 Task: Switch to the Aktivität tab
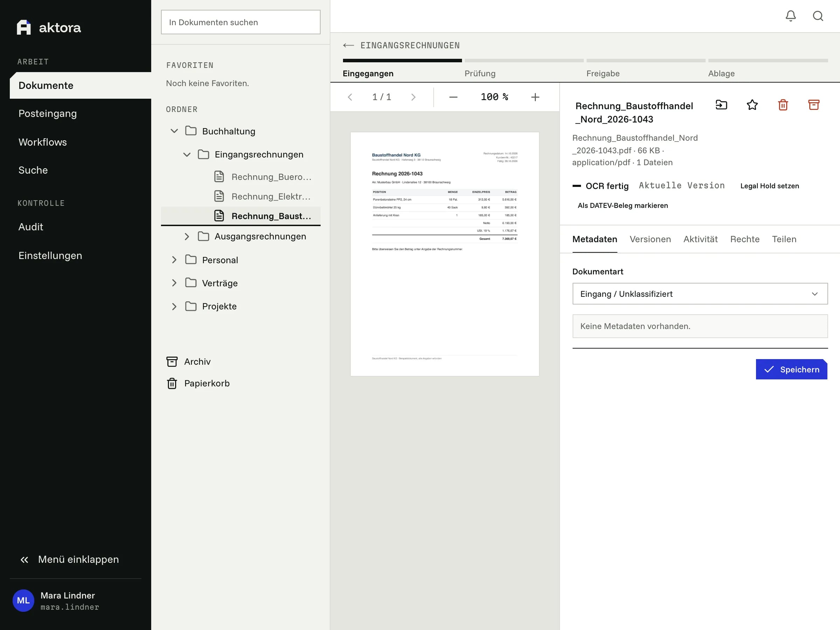[x=700, y=239]
